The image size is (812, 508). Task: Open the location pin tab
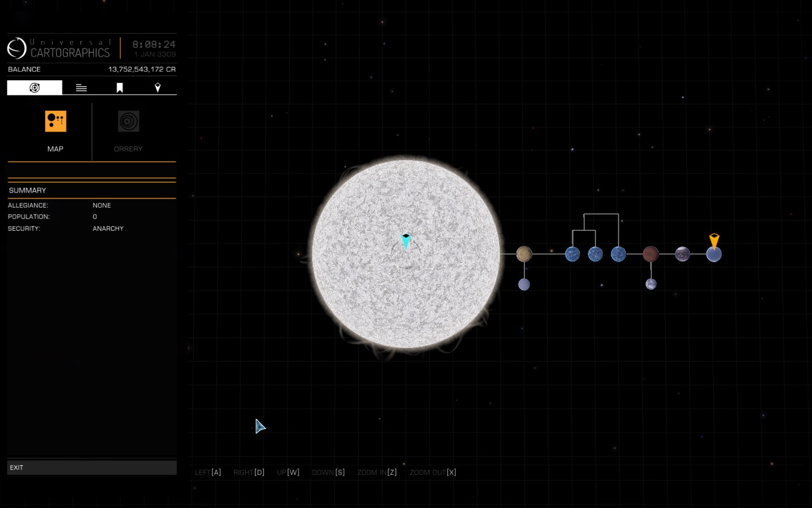(158, 87)
